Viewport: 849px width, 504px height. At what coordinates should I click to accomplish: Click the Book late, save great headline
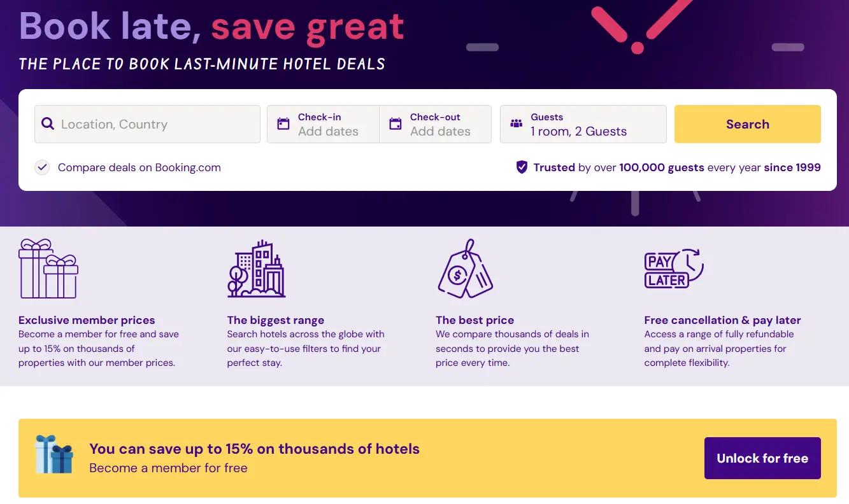click(211, 25)
